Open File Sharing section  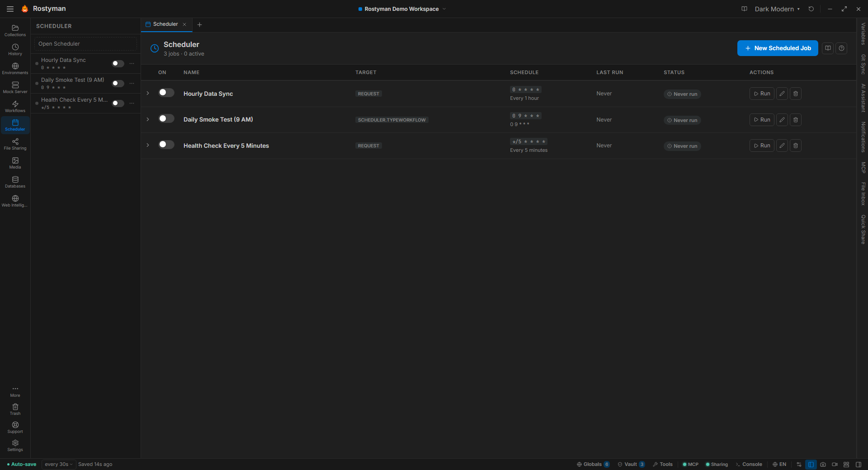click(15, 144)
